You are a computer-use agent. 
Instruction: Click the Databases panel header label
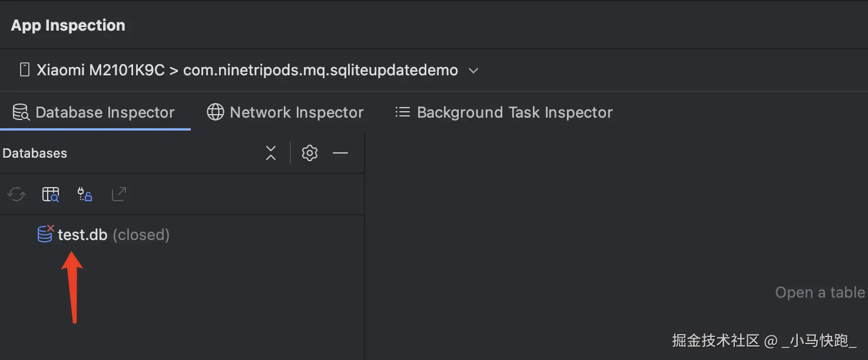[35, 154]
